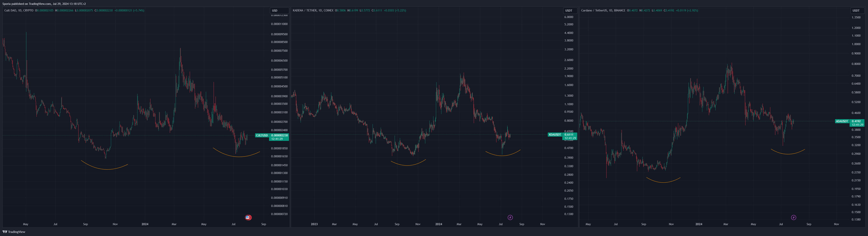Click the Cardano high value H0.4272
868x236 pixels.
coord(645,10)
